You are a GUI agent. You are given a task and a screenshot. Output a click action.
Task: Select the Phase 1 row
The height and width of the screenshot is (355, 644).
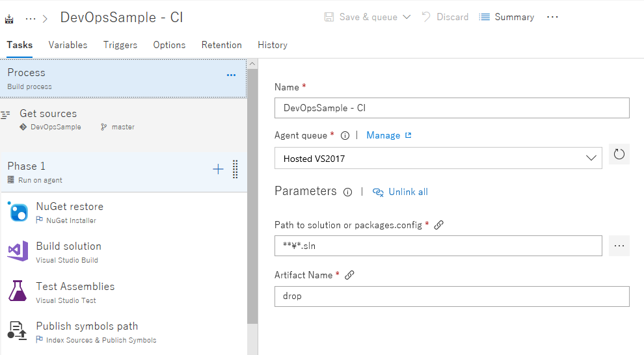click(x=123, y=172)
